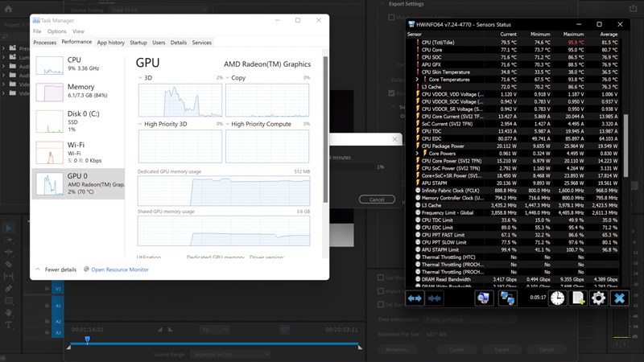Viewport: 644px width, 362px height.
Task: Click the blue X close sensors icon
Action: [619, 298]
